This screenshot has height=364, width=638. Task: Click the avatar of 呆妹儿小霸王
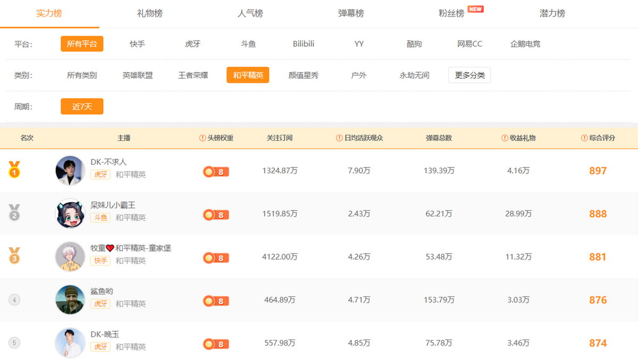pyautogui.click(x=70, y=213)
